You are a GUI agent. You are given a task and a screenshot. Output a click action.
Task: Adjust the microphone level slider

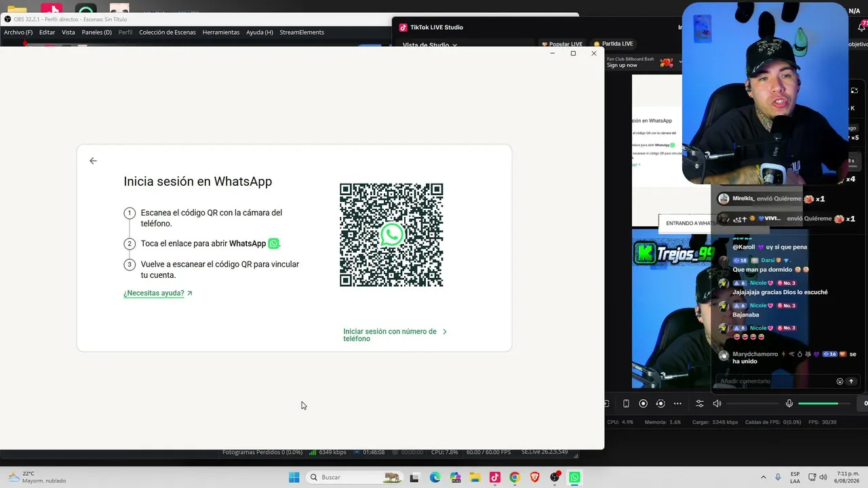tap(824, 404)
